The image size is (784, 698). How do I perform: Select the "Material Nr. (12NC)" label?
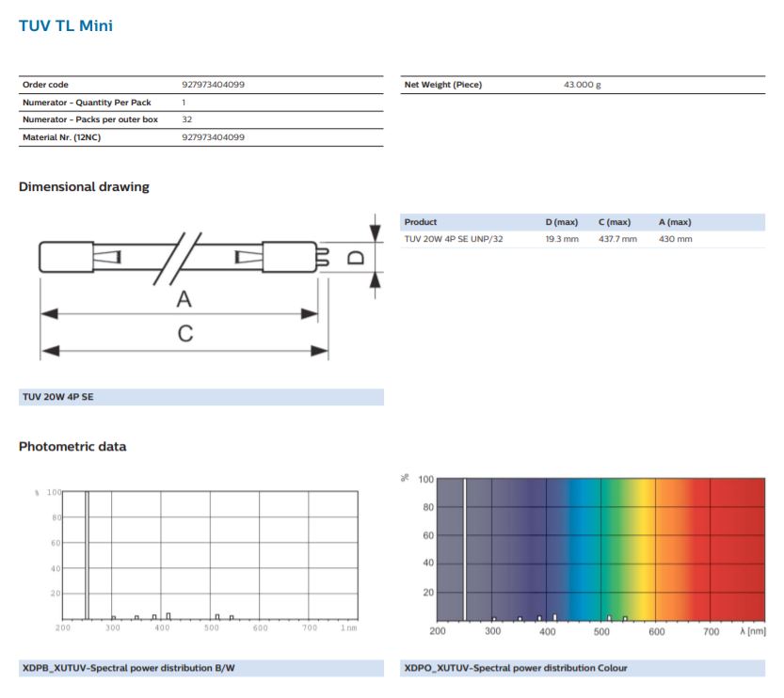[x=61, y=137]
